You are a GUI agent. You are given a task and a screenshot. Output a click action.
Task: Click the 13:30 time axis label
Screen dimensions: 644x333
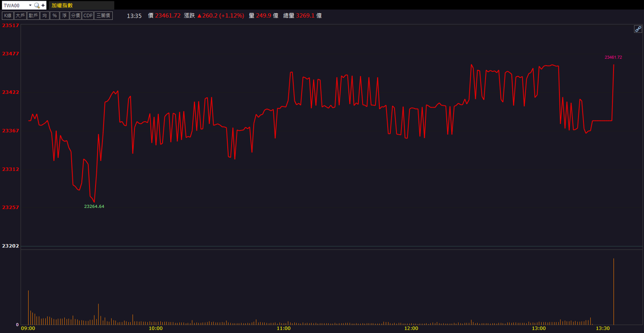pyautogui.click(x=602, y=328)
